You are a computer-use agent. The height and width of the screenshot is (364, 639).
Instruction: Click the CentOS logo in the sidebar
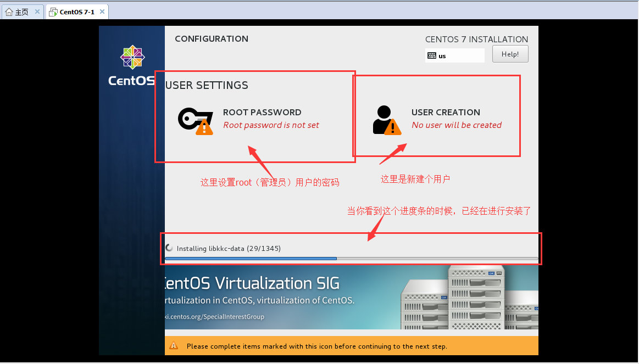coord(132,65)
